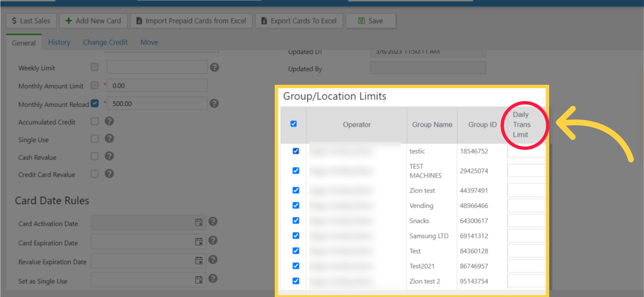This screenshot has height=297, width=644.
Task: Uncheck the Test2021 row checkbox
Action: (x=296, y=266)
